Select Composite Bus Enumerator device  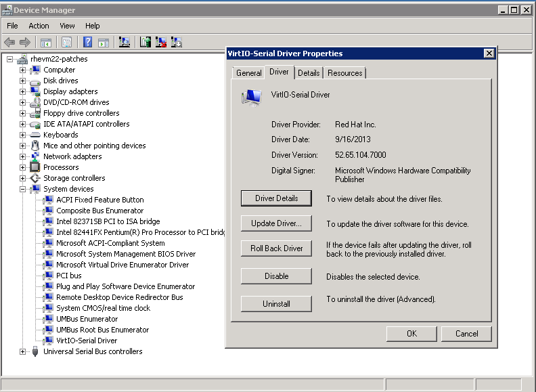(x=99, y=211)
